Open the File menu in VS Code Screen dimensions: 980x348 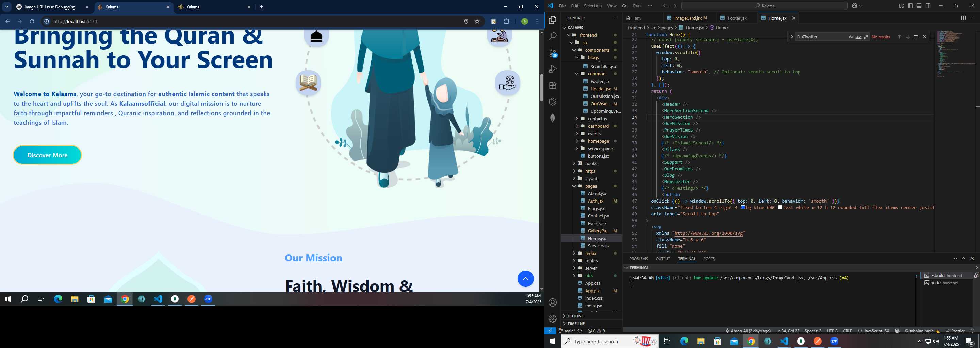pyautogui.click(x=562, y=6)
